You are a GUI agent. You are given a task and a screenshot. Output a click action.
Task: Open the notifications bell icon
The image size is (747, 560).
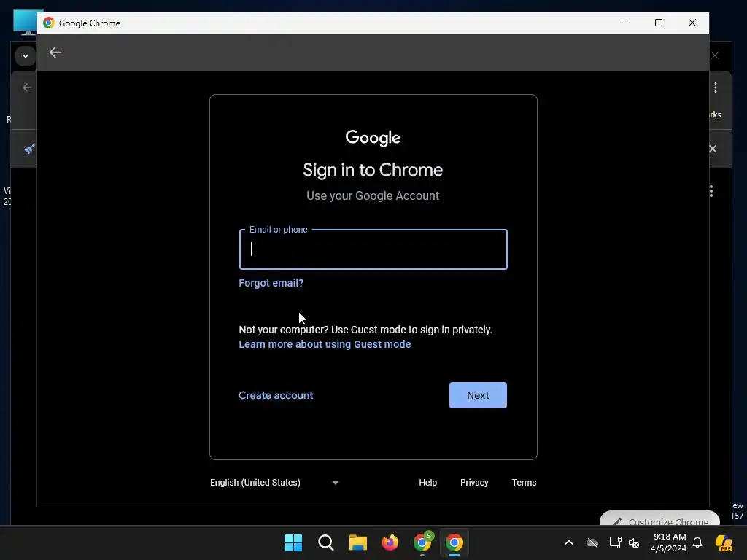click(x=697, y=542)
